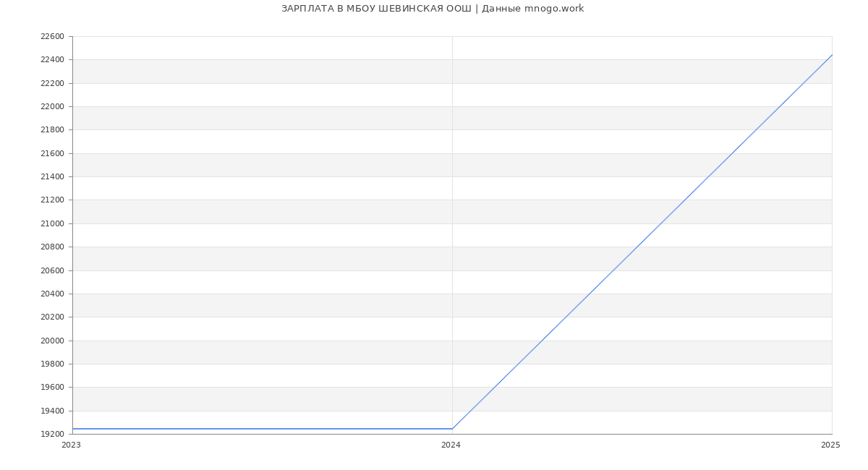The image size is (868, 470).
Task: Click the 21000 y-axis label
Action: [52, 223]
